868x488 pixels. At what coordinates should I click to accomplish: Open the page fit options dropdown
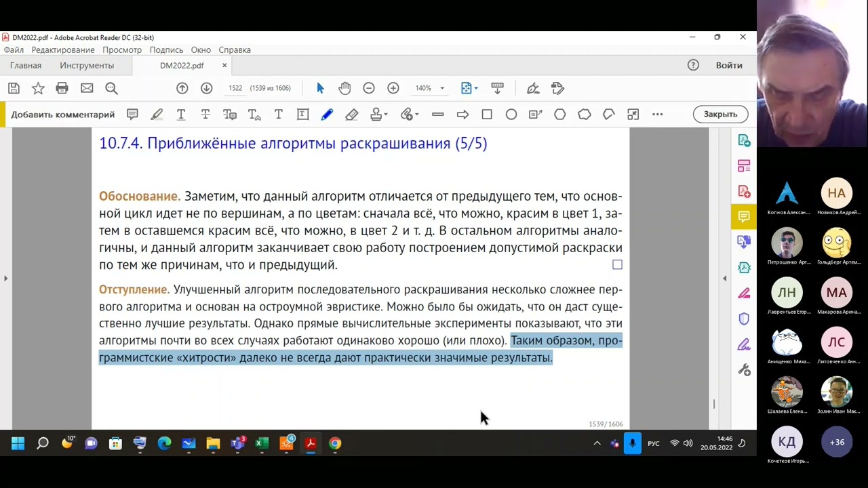(469, 88)
